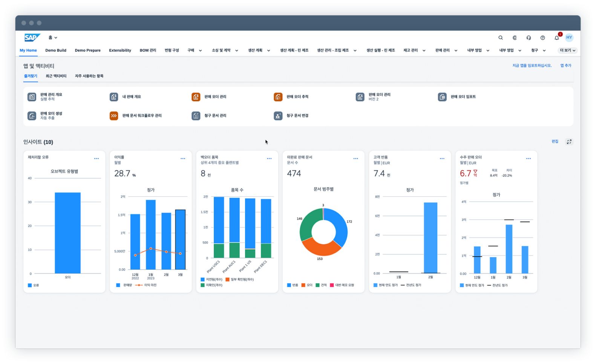596x364 pixels.
Task: Click the headset support icon
Action: [529, 38]
